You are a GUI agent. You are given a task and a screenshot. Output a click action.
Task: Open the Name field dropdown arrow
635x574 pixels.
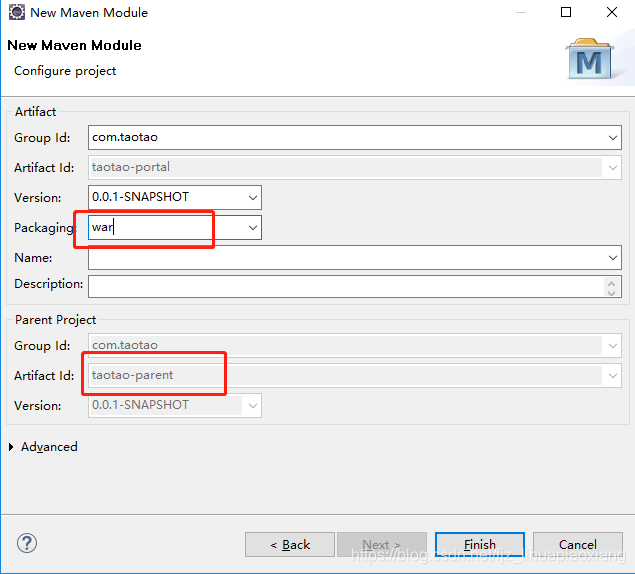[612, 258]
